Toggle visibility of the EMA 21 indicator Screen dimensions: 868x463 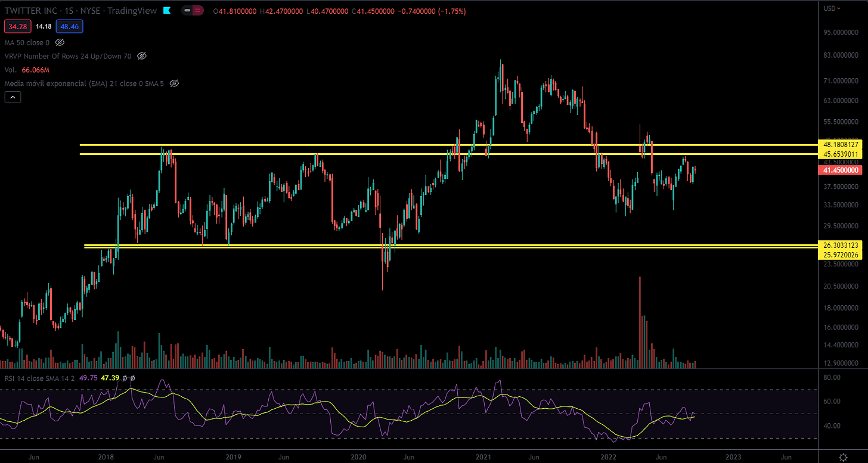174,83
